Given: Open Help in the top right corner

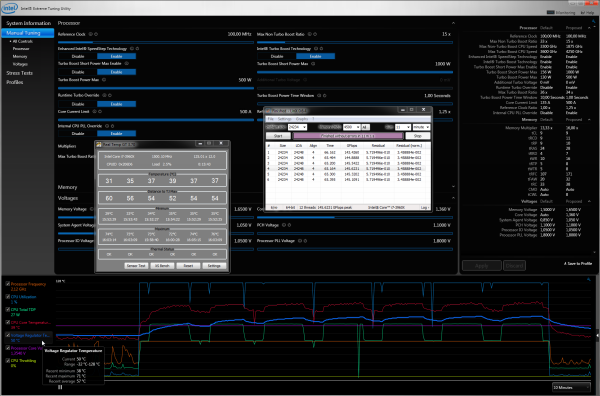Looking at the screenshot, I should pyautogui.click(x=587, y=13).
